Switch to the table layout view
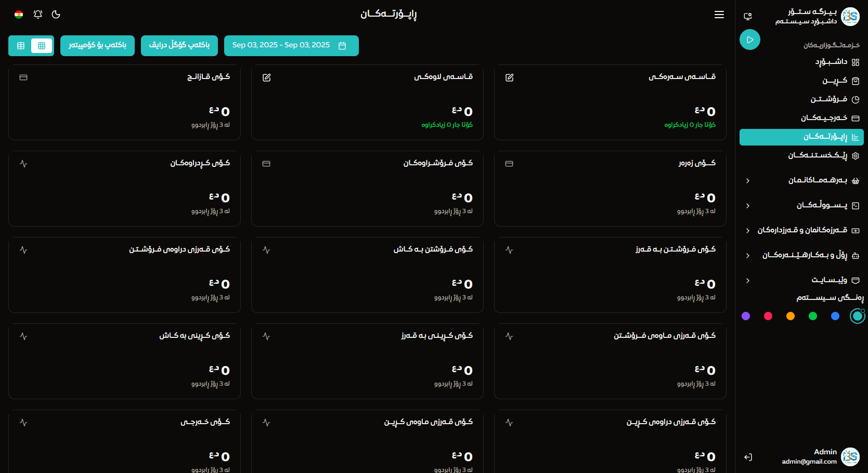The image size is (868, 473). pos(21,46)
